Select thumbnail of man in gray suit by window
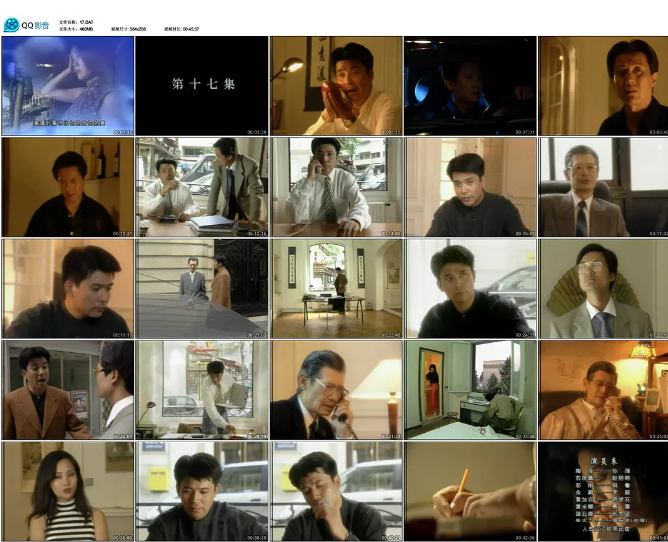This screenshot has height=542, width=668. point(604,187)
